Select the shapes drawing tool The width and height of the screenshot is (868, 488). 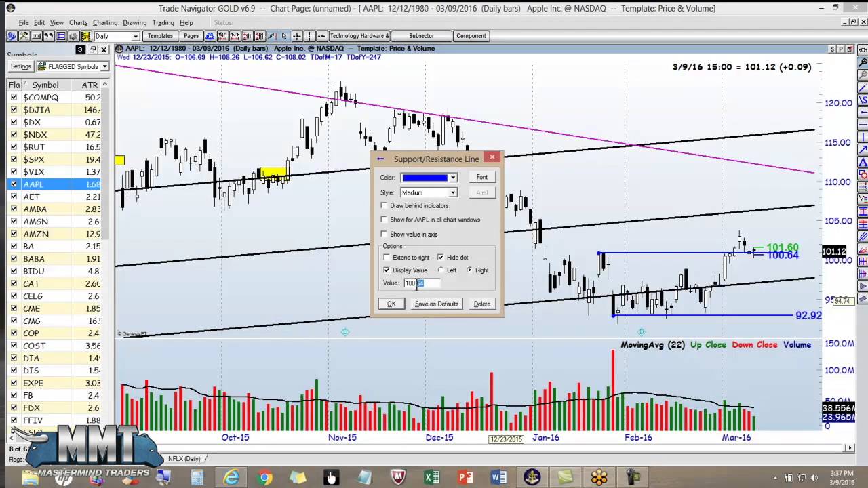pos(863,174)
